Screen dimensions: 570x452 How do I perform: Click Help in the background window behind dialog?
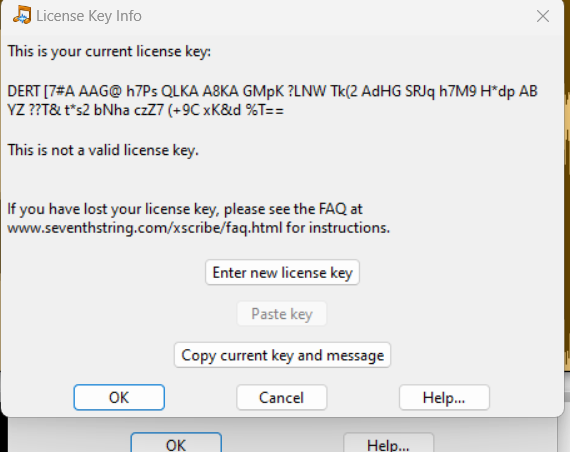[x=388, y=443]
